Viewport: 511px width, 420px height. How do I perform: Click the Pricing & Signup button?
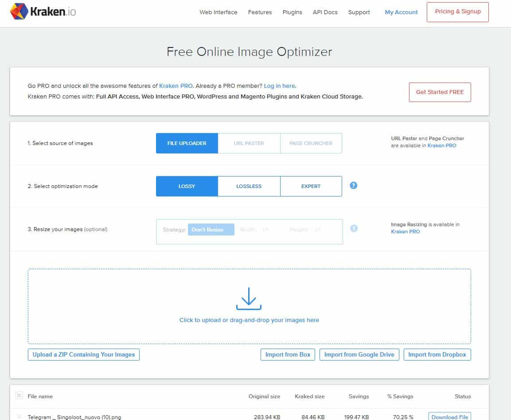[x=457, y=12]
